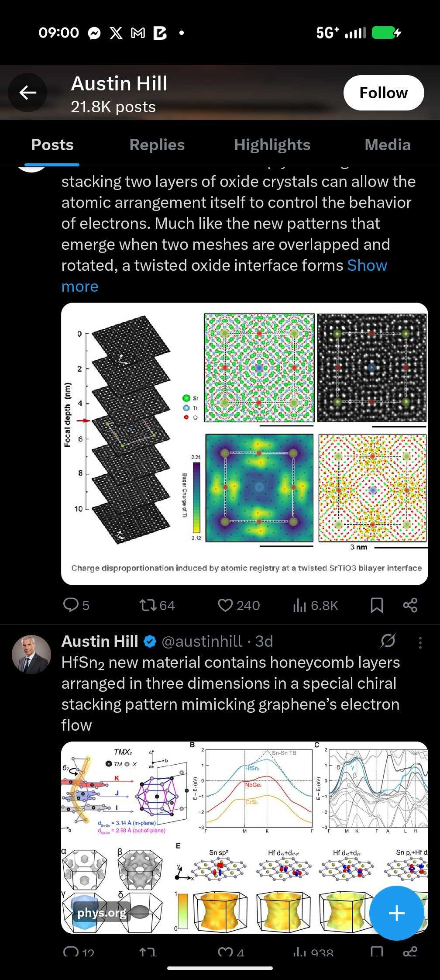The height and width of the screenshot is (980, 440).
Task: Open the HfSn2 band structure image
Action: (x=244, y=836)
